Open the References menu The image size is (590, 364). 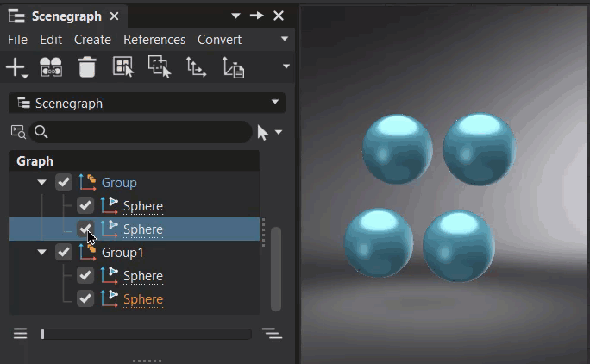coord(154,40)
